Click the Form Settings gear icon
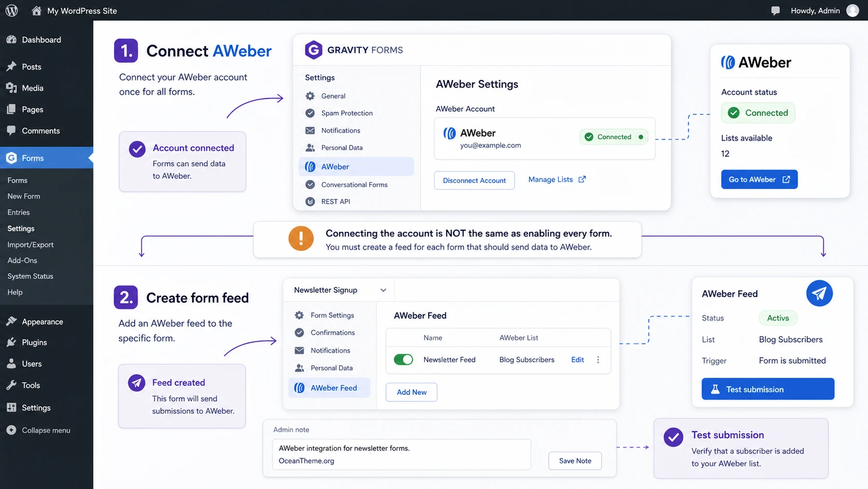868x489 pixels. click(x=299, y=315)
